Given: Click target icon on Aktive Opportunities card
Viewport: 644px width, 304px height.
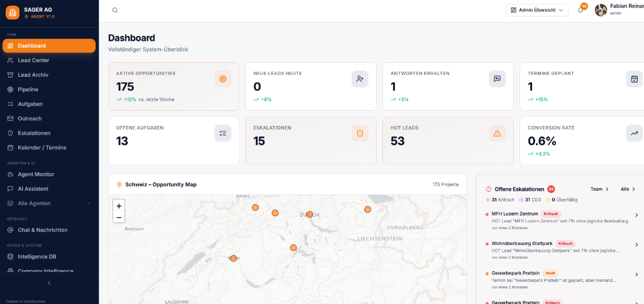Looking at the screenshot, I should point(223,79).
